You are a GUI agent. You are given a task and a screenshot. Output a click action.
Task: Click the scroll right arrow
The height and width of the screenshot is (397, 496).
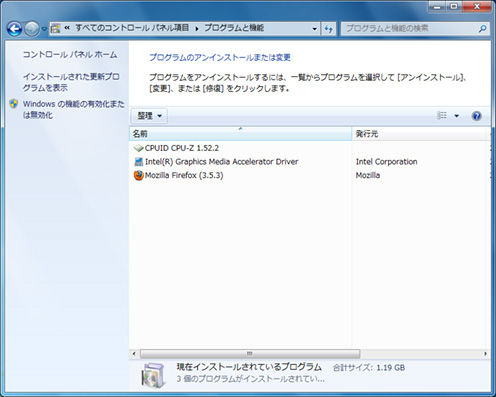point(485,354)
